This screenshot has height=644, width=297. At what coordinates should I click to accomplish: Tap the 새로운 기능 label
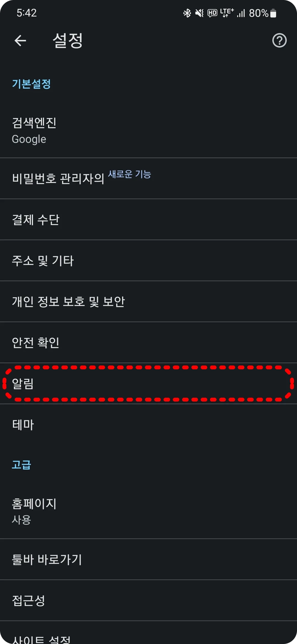[x=130, y=174]
